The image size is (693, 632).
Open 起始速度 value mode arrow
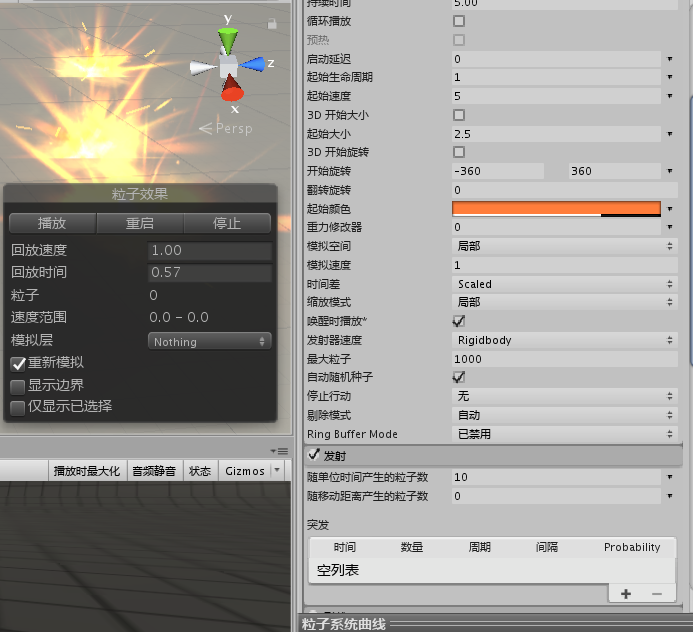670,96
